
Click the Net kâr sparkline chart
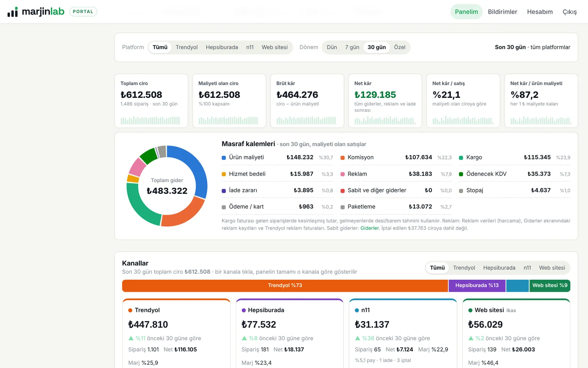385,120
